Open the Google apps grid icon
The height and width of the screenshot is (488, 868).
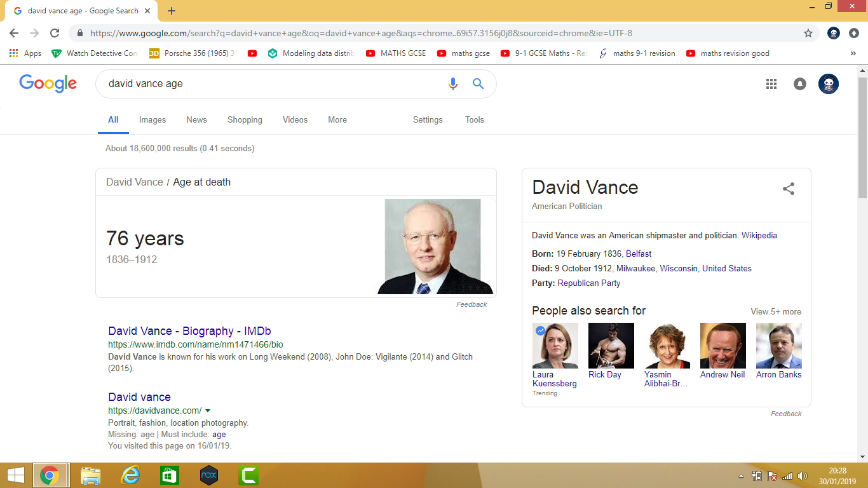pyautogui.click(x=771, y=84)
